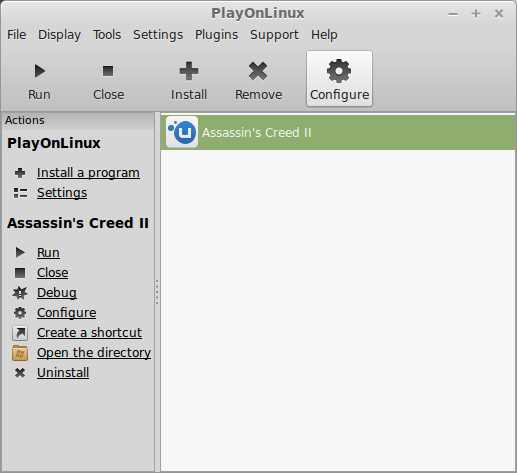Viewport: 517px width, 473px height.
Task: Open the Help menu
Action: pyautogui.click(x=324, y=35)
